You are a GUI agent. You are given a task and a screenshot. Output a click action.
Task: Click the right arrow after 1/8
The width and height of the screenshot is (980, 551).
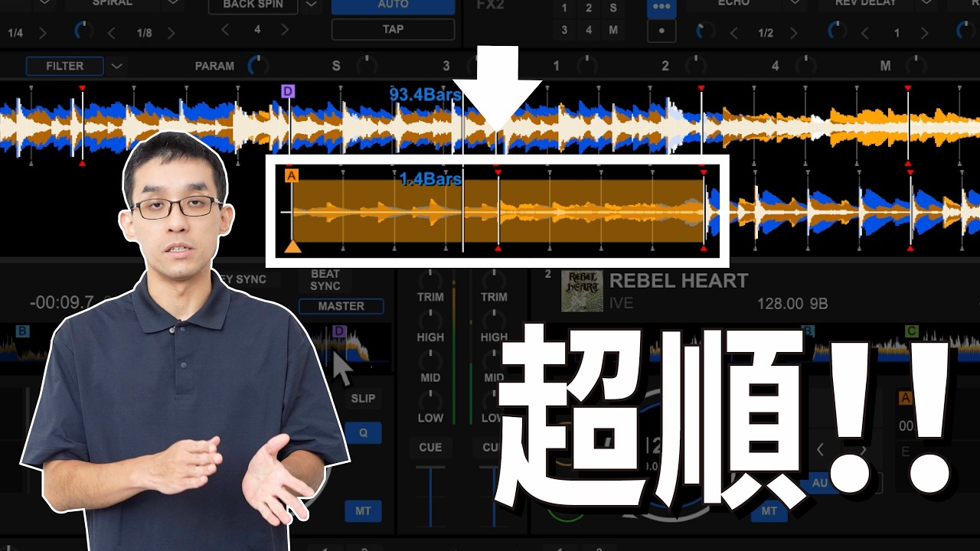click(171, 33)
